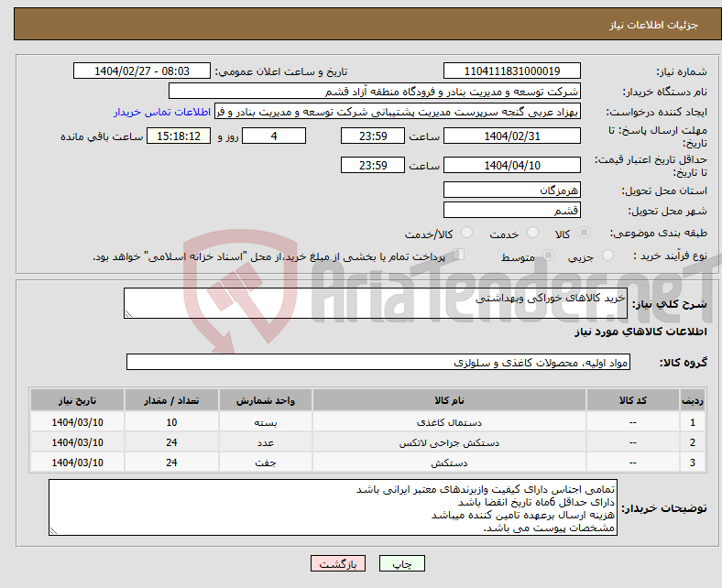This screenshot has height=588, width=722.
Task: Click the row number 2 cell
Action: 693,442
